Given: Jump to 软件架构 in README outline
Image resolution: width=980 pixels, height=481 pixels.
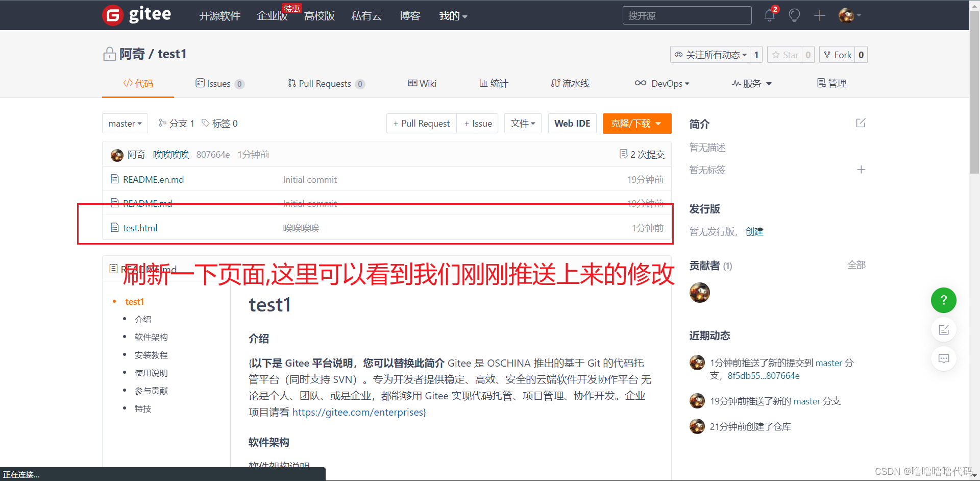Looking at the screenshot, I should pyautogui.click(x=151, y=337).
